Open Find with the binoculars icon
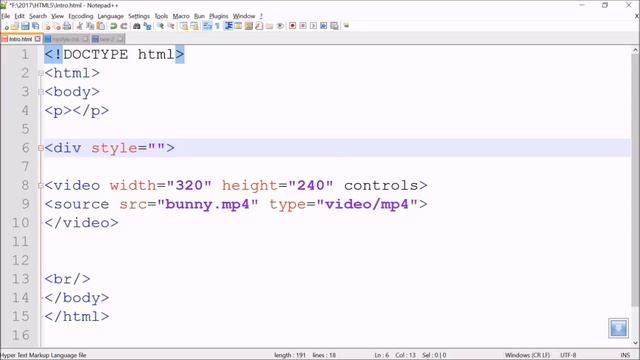The height and width of the screenshot is (360, 640). pyautogui.click(x=137, y=26)
